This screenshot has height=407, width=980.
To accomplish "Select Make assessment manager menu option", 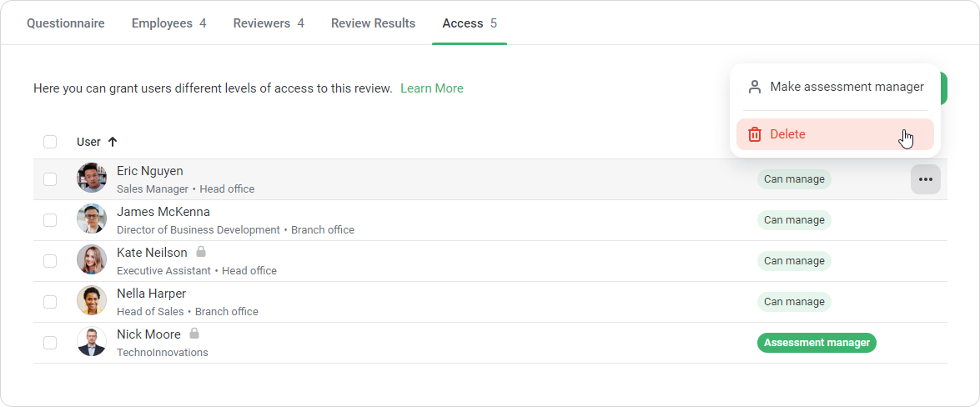I will 846,87.
